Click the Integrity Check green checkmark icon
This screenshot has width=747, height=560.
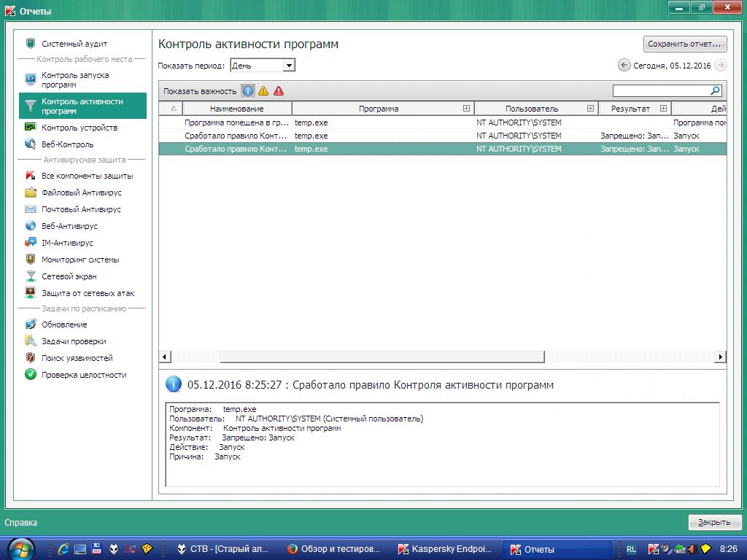click(x=31, y=375)
